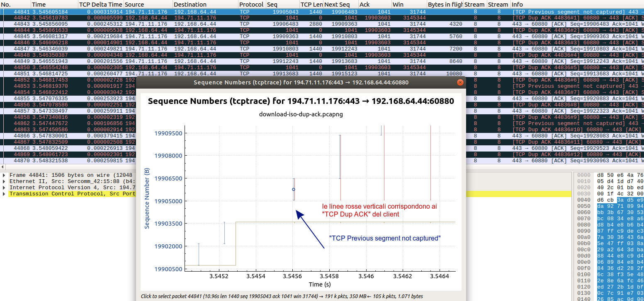
Task: Click the Bytes in flight column header
Action: pos(445,5)
